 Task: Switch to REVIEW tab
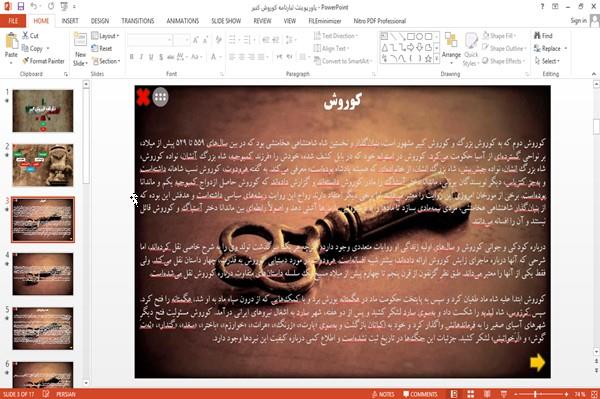click(x=262, y=21)
